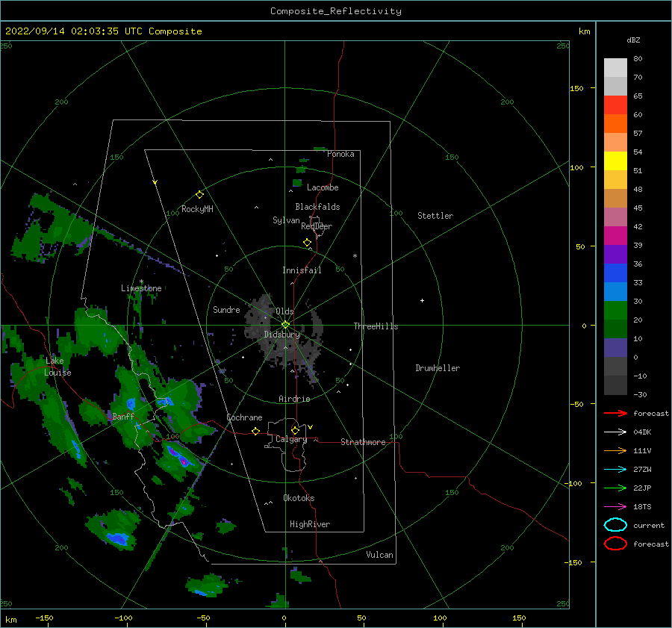The image size is (672, 628).
Task: Select the yellow diamond marker near Cochrane
Action: pyautogui.click(x=255, y=431)
